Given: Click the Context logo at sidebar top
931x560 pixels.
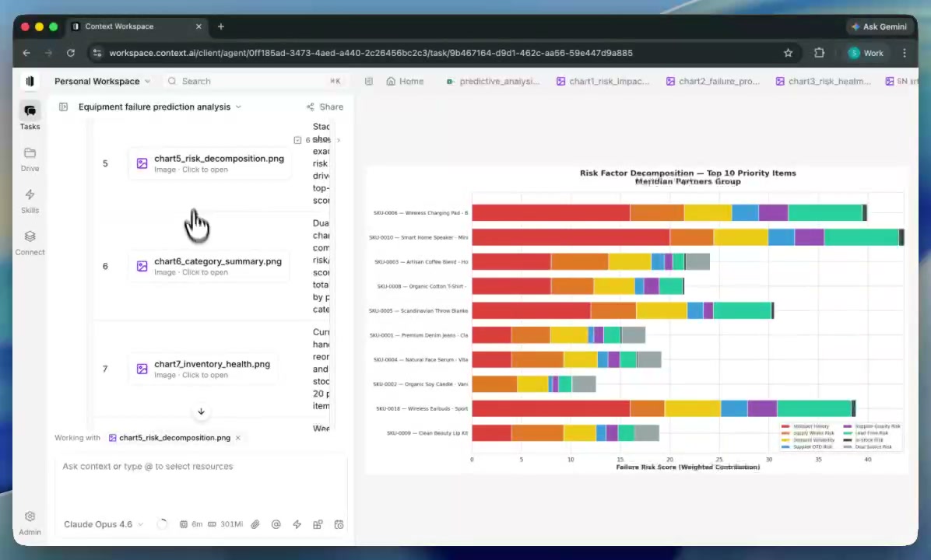Looking at the screenshot, I should coord(30,81).
